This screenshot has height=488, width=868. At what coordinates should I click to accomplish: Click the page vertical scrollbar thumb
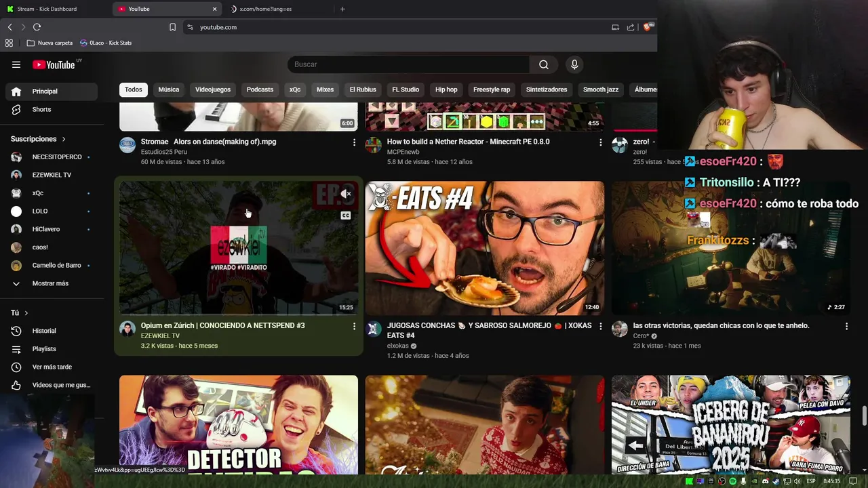[864, 414]
